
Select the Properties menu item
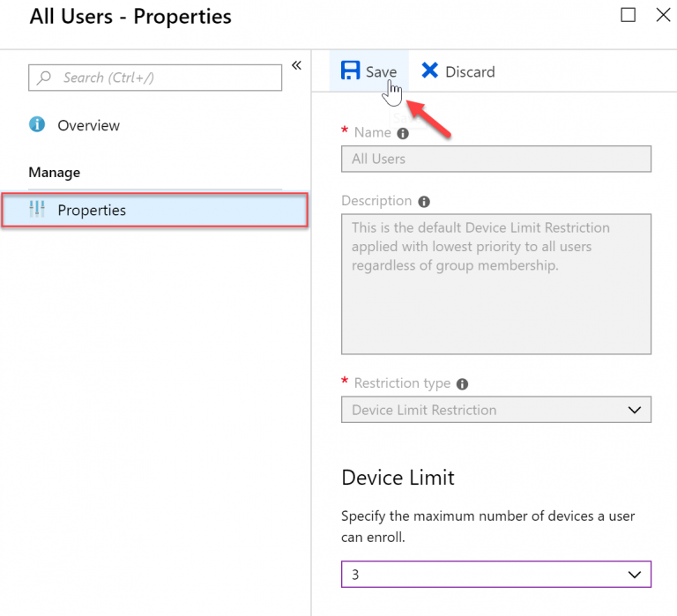(154, 210)
